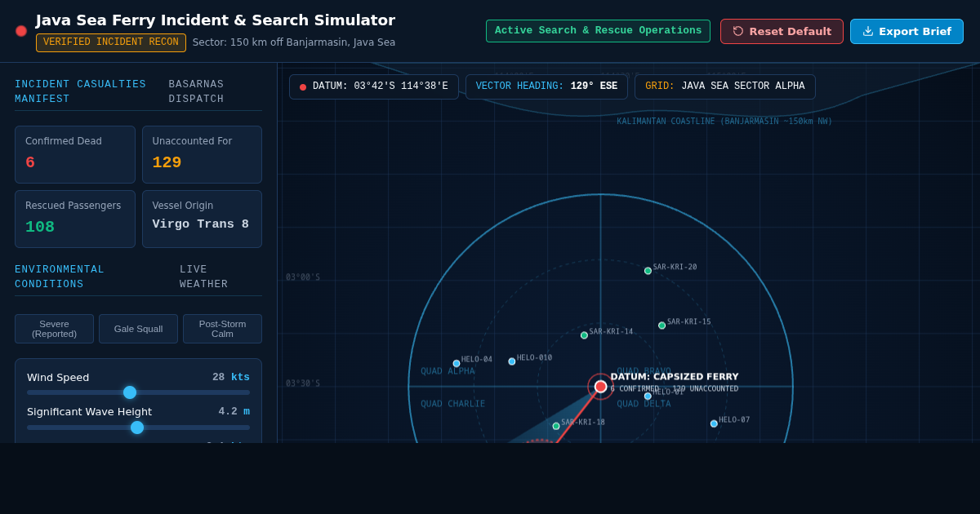Switch to the Basarnas Dispatch tab
Screen dimensions: 980x514
tap(196, 91)
